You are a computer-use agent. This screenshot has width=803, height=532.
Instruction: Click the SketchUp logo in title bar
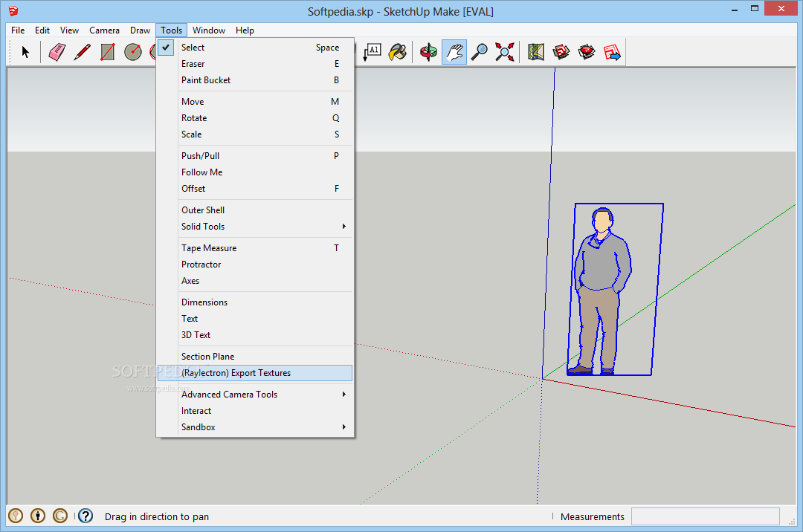click(x=13, y=10)
